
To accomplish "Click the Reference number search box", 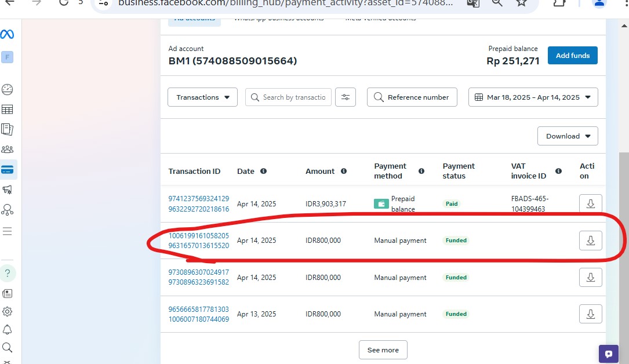I will [412, 97].
